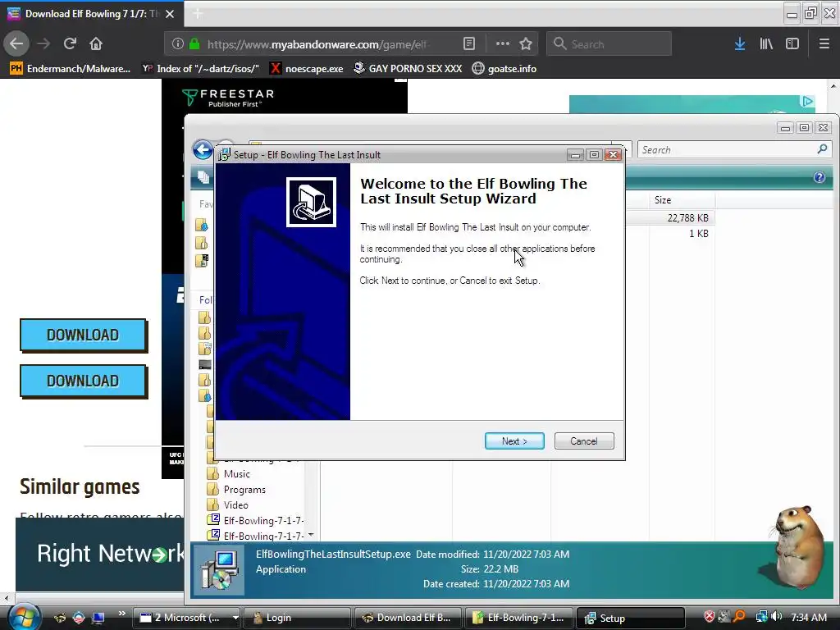840x630 pixels.
Task: Select last Elf-Bowling-7-1-7 archive in tree
Action: pos(256,536)
